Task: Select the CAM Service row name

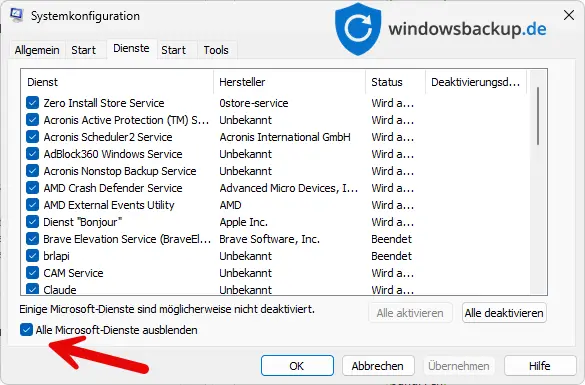Action: click(x=73, y=273)
